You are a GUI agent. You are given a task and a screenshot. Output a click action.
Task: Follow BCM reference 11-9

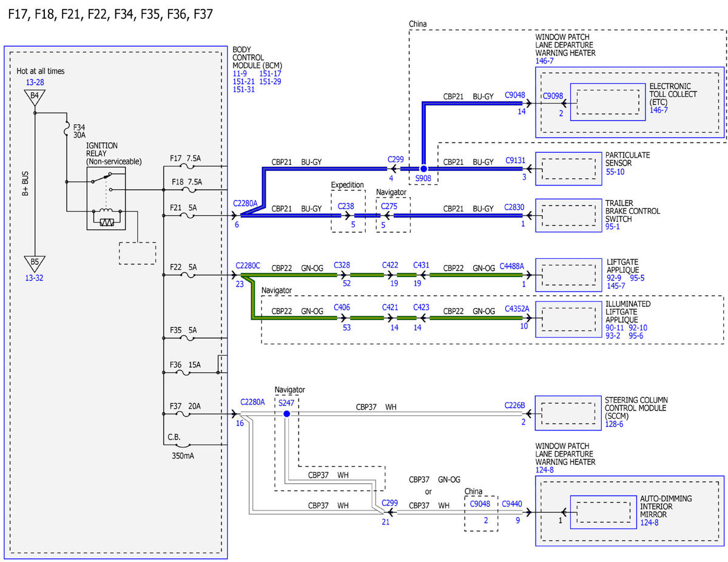241,73
